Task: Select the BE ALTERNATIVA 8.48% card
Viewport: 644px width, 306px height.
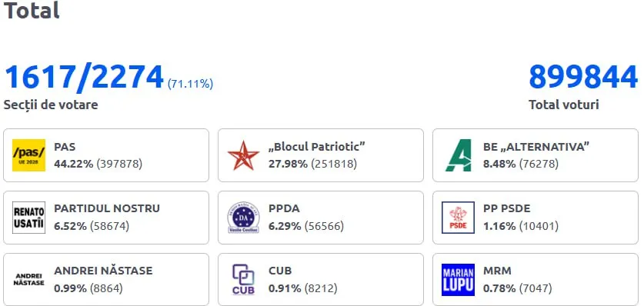Action: [536, 155]
